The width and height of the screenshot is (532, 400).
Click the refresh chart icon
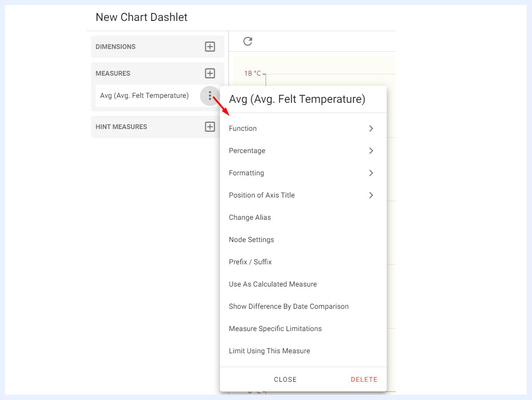(248, 41)
